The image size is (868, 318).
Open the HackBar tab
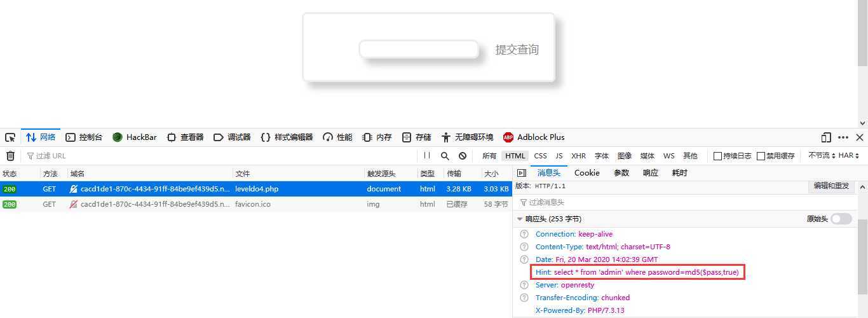click(134, 137)
